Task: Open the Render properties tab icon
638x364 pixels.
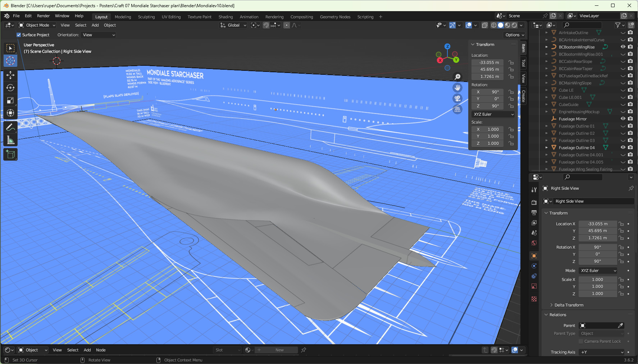Action: click(534, 203)
